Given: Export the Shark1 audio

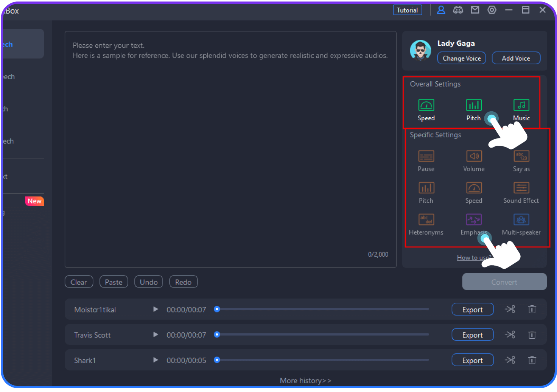Looking at the screenshot, I should pyautogui.click(x=473, y=360).
